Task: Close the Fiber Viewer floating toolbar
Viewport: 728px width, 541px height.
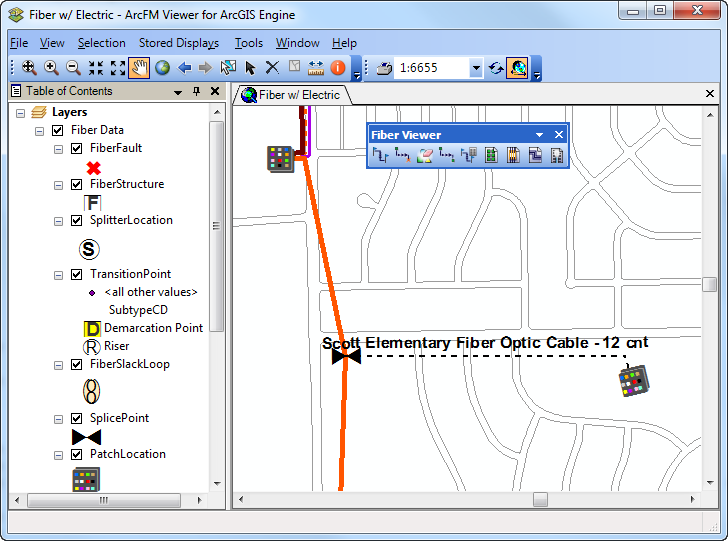Action: pos(559,135)
